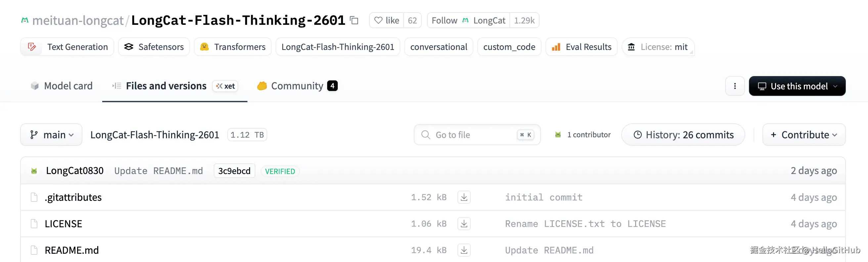Download the README.md file
The image size is (868, 262).
click(464, 250)
